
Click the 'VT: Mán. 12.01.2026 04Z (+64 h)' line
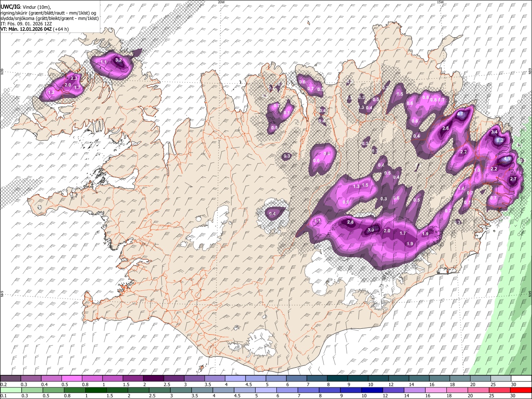(x=34, y=29)
